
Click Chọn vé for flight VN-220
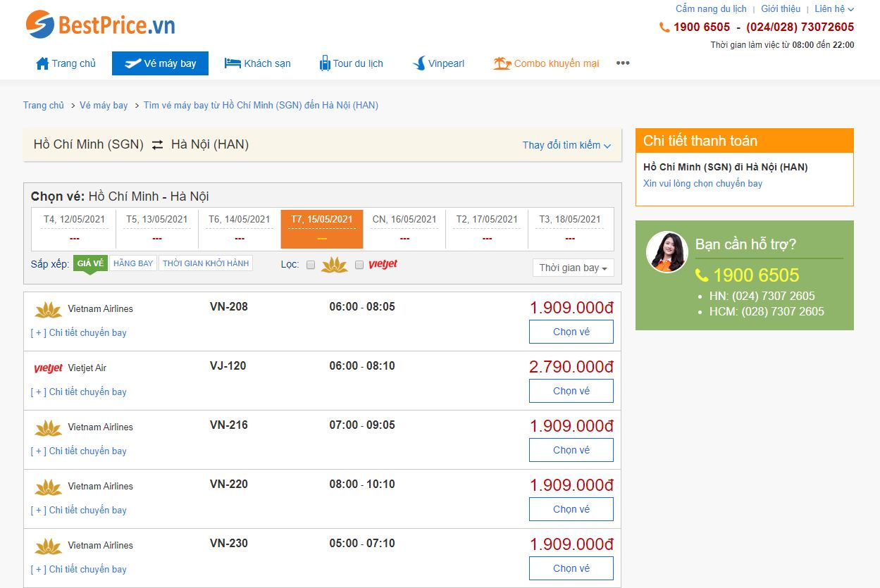[x=571, y=509]
